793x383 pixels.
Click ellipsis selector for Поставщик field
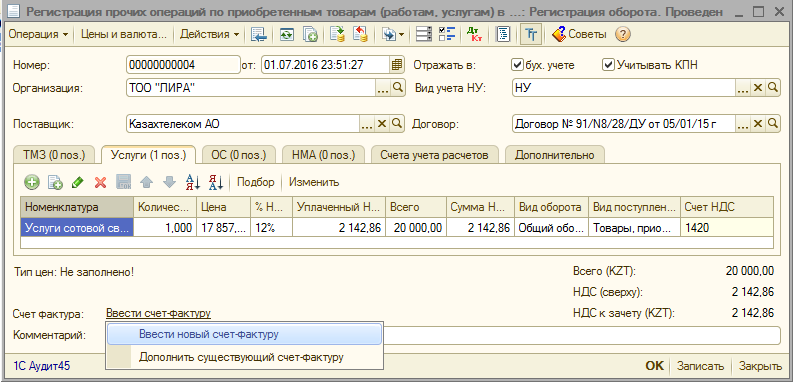[367, 123]
